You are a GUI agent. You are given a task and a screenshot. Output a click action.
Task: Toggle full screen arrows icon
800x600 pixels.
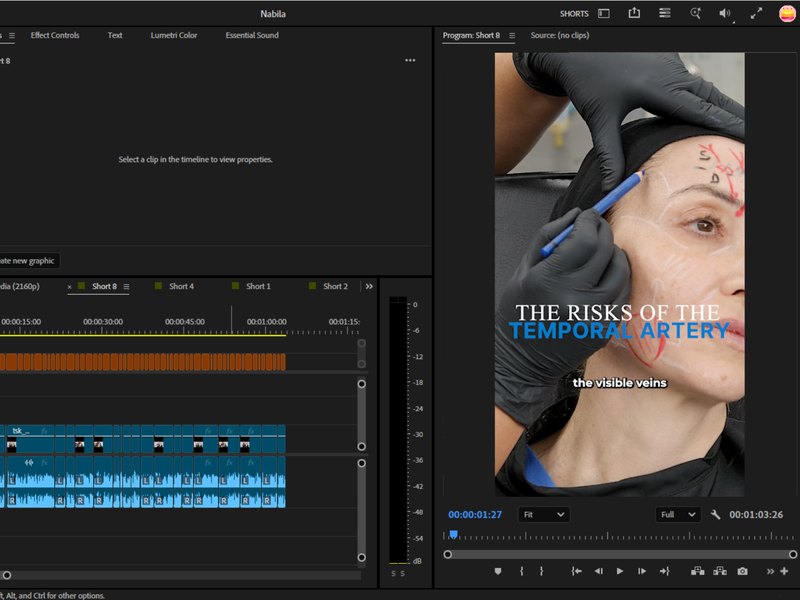(x=756, y=14)
